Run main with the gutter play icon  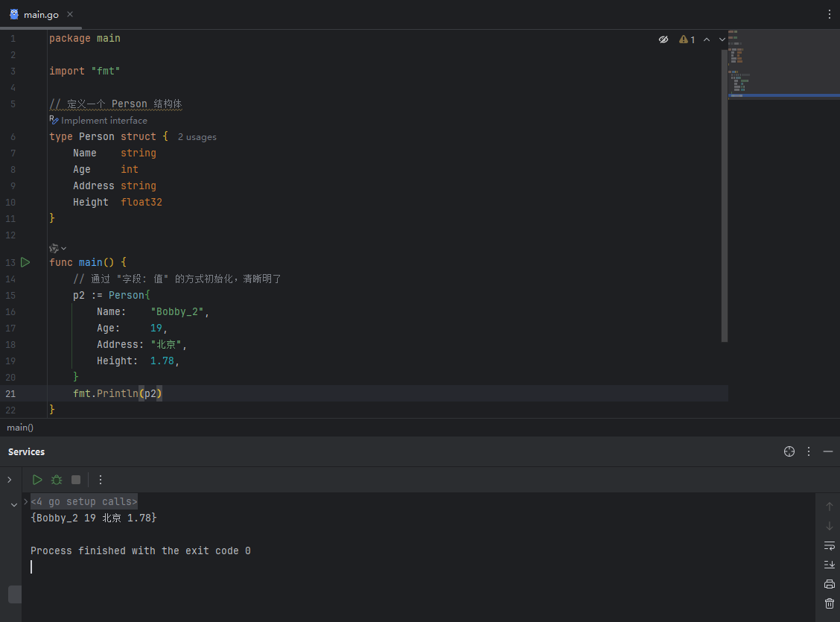point(25,262)
